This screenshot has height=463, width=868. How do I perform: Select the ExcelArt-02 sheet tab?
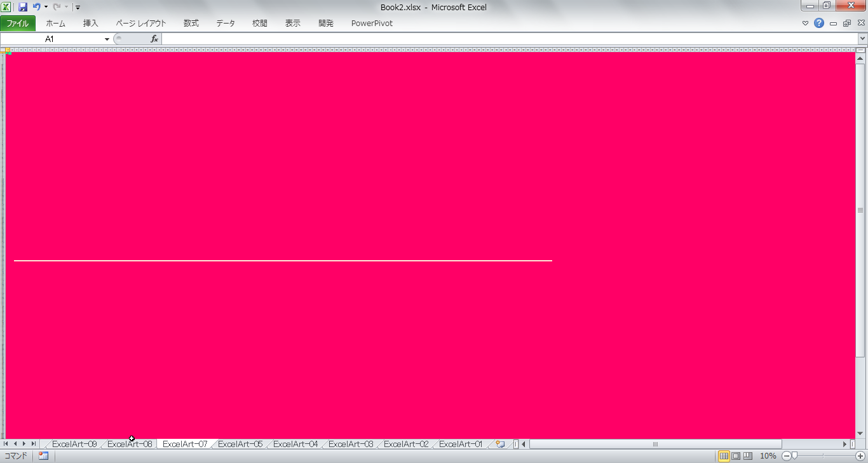click(406, 444)
